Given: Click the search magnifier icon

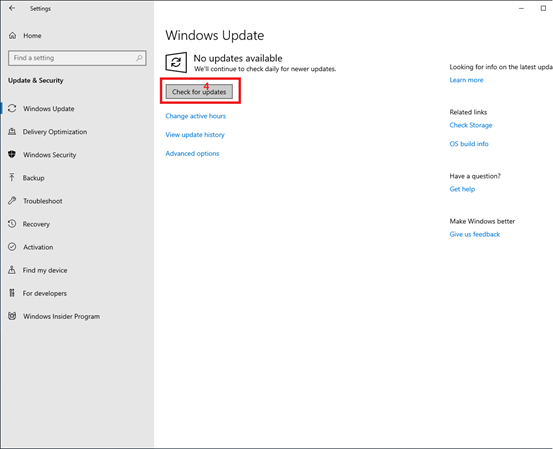Looking at the screenshot, I should (139, 58).
